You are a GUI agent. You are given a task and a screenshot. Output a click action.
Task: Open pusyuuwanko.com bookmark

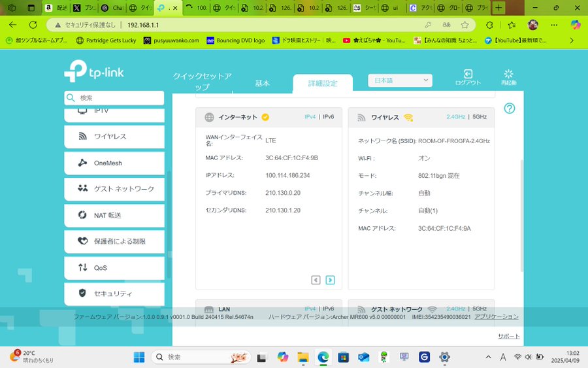click(172, 41)
